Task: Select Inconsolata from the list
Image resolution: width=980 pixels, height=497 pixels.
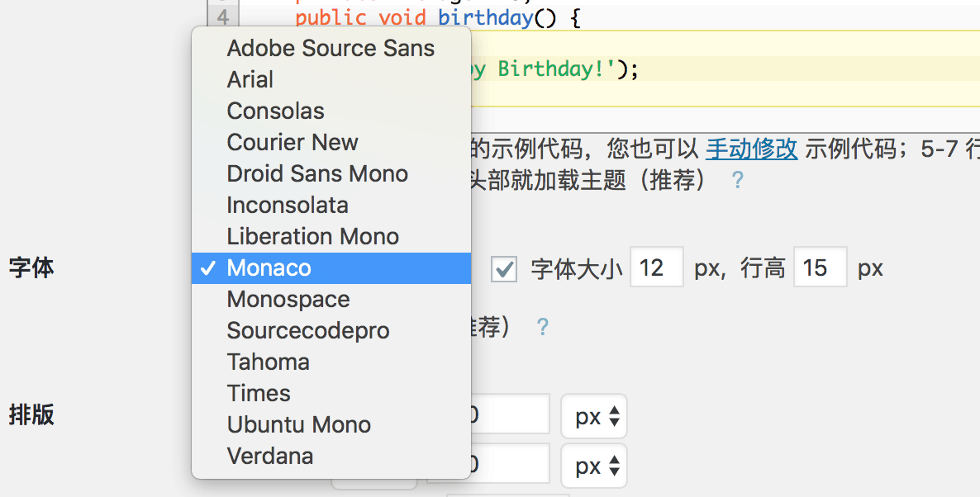Action: pos(331,205)
